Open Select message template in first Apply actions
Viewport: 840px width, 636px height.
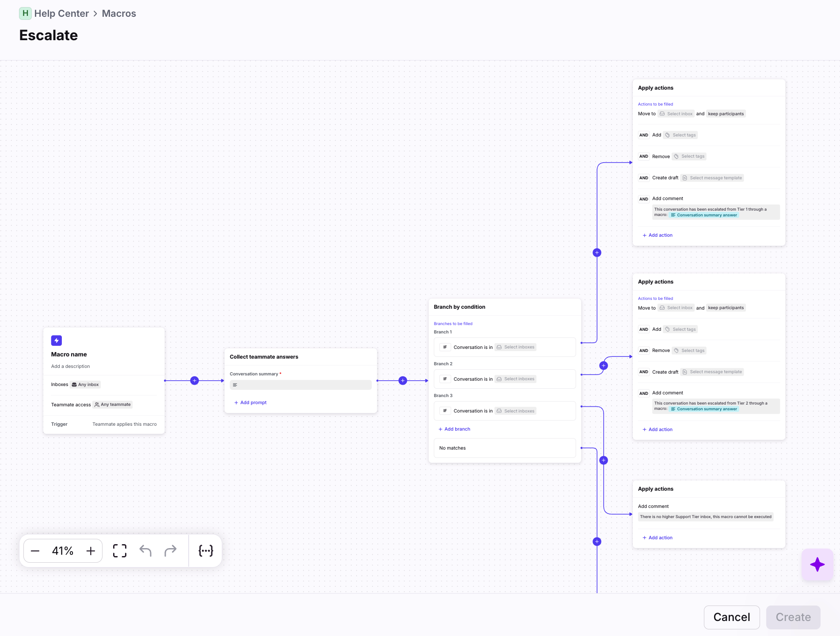pos(712,178)
